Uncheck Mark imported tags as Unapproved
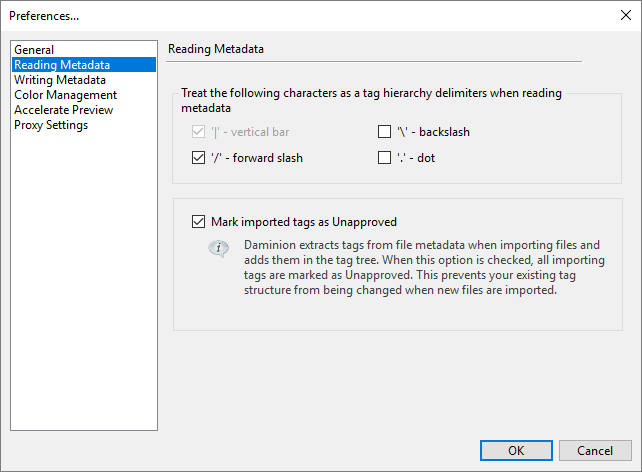The width and height of the screenshot is (642, 472). click(x=197, y=221)
